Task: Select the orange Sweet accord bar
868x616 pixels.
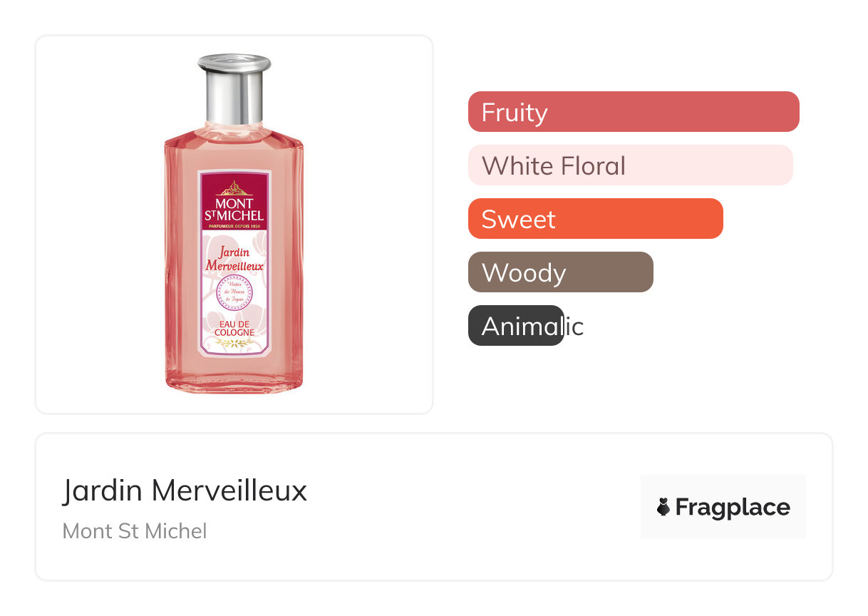Action: pyautogui.click(x=595, y=219)
